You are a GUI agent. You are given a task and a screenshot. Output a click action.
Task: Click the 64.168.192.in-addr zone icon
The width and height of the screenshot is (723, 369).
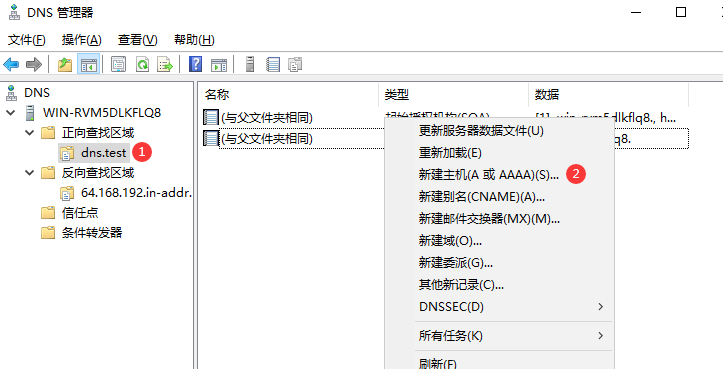click(67, 193)
